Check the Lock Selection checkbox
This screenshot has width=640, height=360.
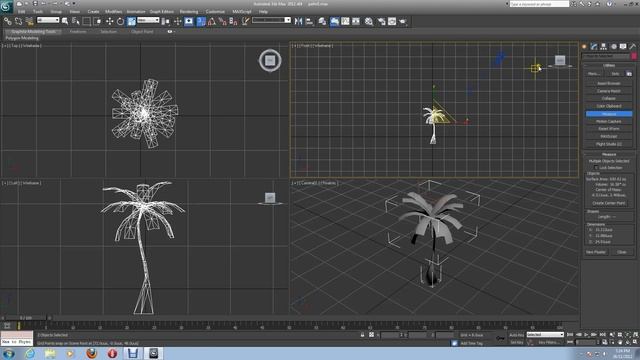coord(596,168)
